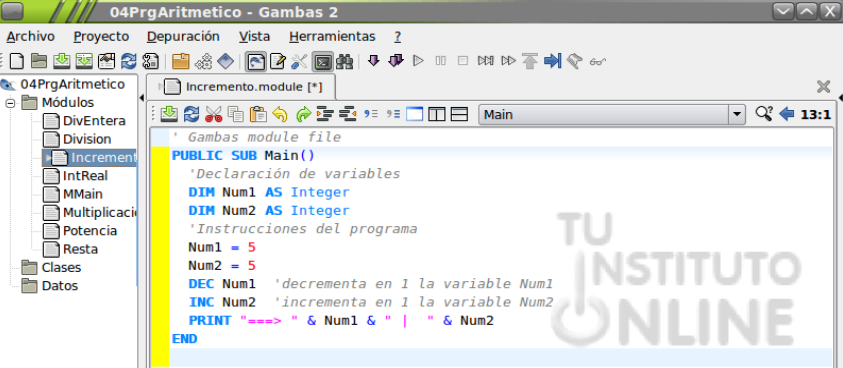Stop the program with the stop button

[x=462, y=61]
